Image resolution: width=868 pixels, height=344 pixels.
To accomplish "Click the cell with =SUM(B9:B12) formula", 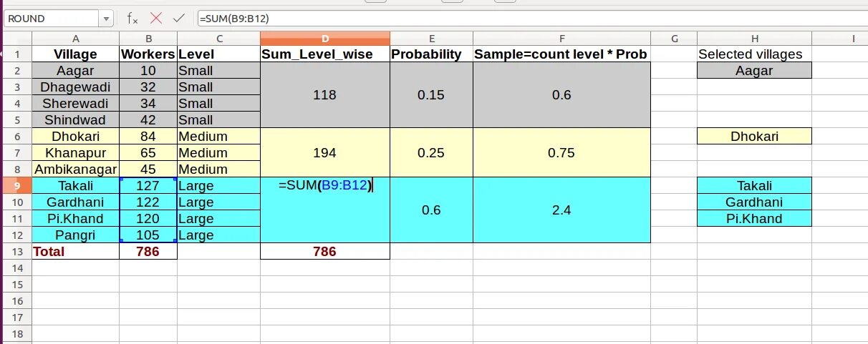I will point(325,210).
